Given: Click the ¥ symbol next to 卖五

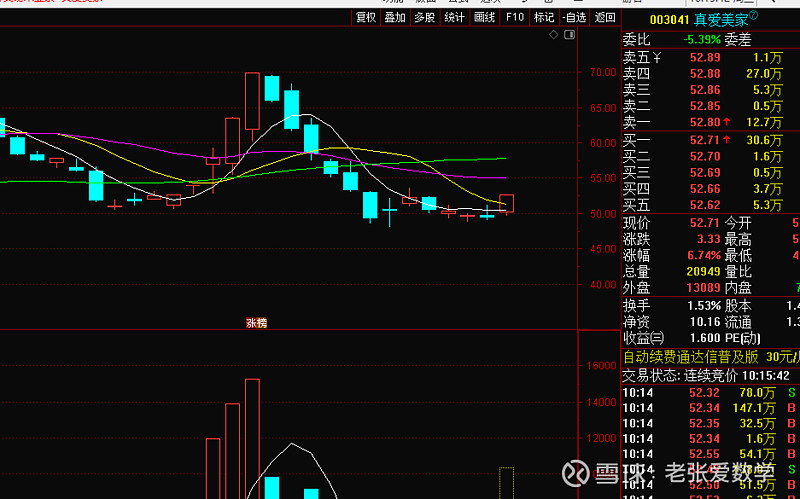Looking at the screenshot, I should (x=657, y=58).
